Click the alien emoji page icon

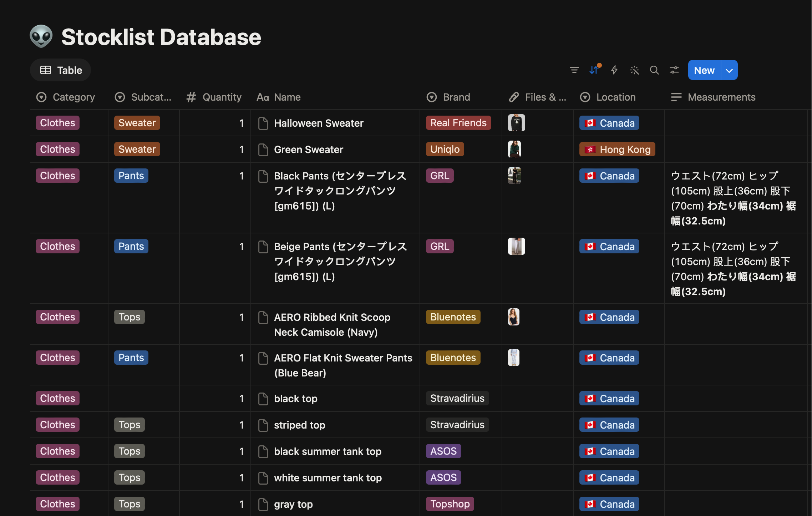pos(41,36)
